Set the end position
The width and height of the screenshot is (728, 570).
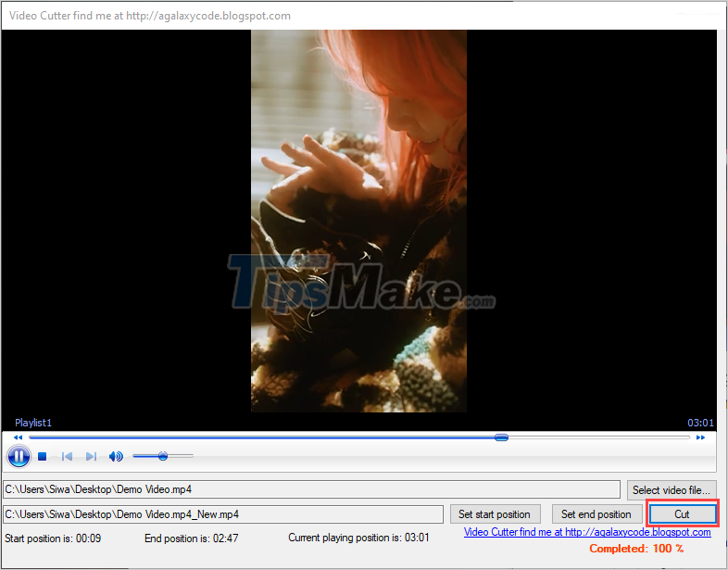click(x=596, y=514)
